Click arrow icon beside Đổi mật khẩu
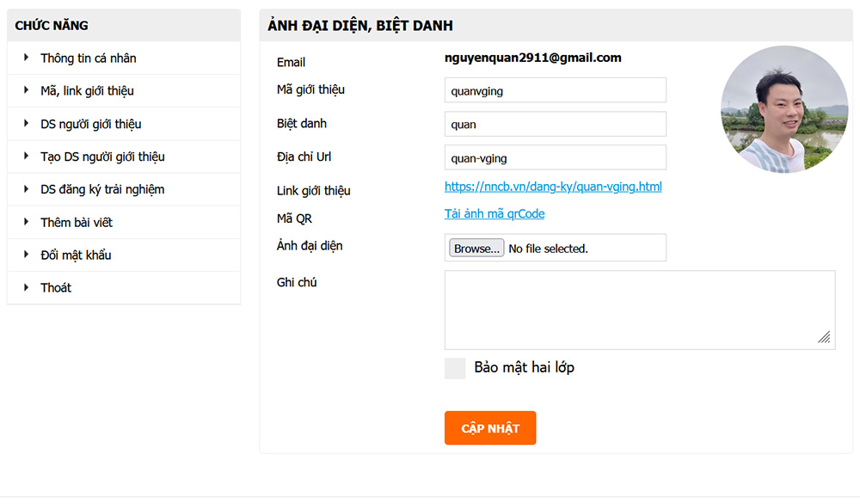 (27, 255)
